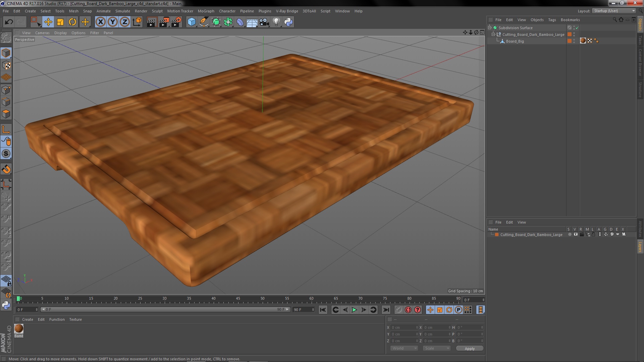Toggle Board_Big visibility dots
This screenshot has width=644, height=362.
click(574, 41)
